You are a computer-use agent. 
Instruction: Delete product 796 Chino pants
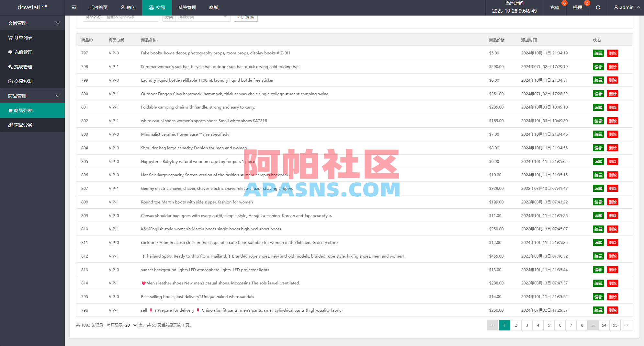pyautogui.click(x=613, y=310)
